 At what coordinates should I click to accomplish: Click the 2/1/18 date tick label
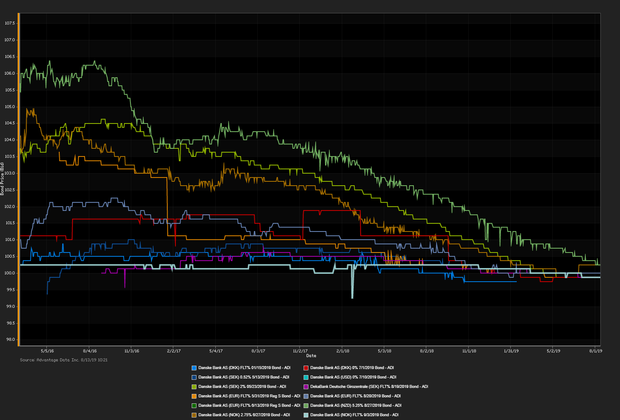click(x=343, y=351)
